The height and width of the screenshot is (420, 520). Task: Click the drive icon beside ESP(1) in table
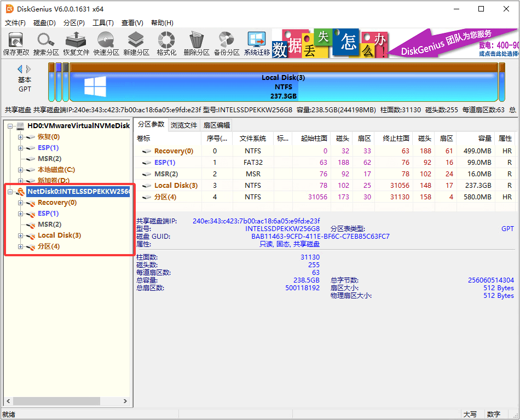[x=147, y=163]
